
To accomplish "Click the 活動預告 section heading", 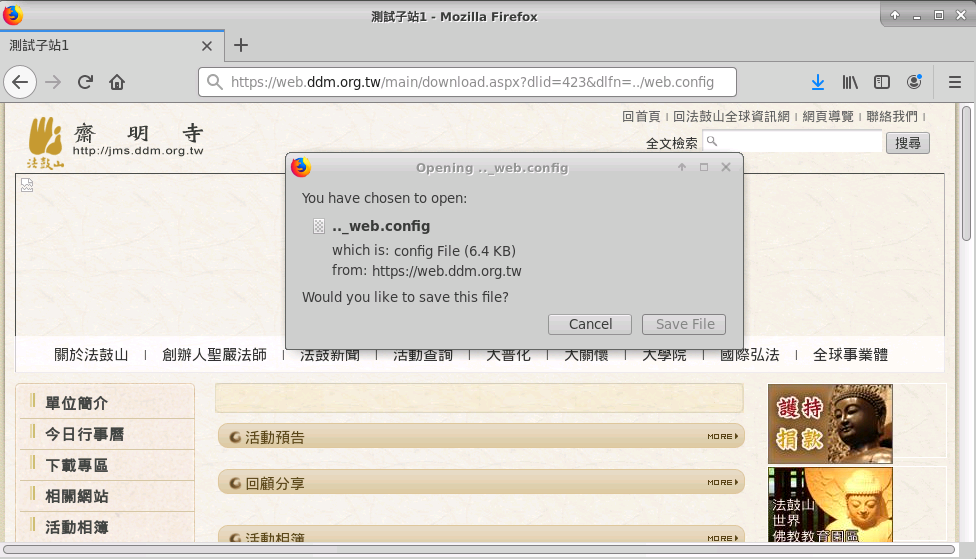I will [x=274, y=438].
